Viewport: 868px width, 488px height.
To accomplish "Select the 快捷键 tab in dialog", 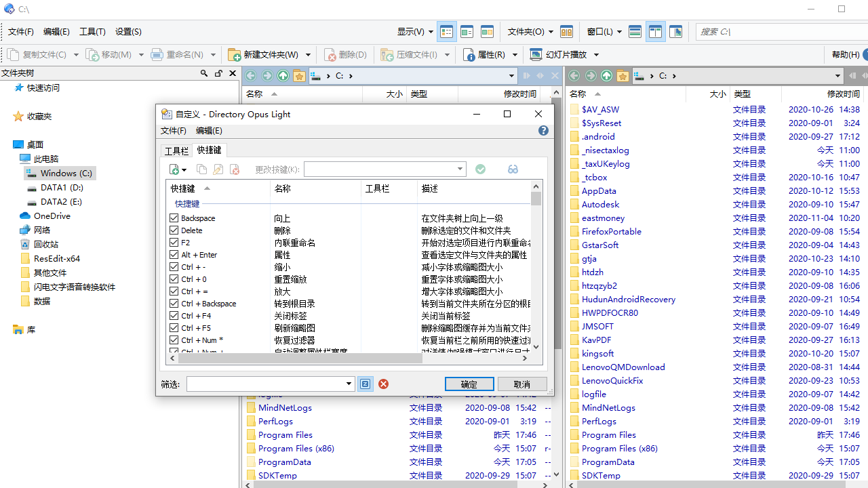I will [209, 150].
